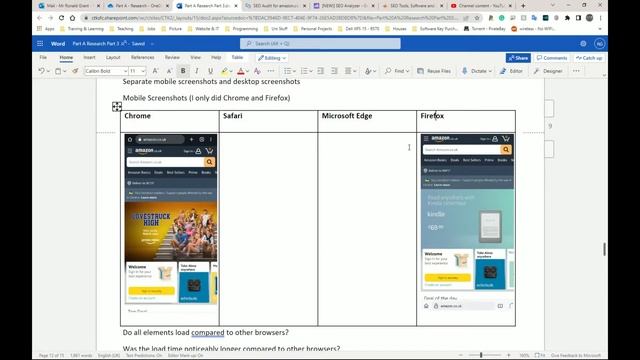Open more font options ellipsis
The width and height of the screenshot is (640, 360).
[x=271, y=71]
